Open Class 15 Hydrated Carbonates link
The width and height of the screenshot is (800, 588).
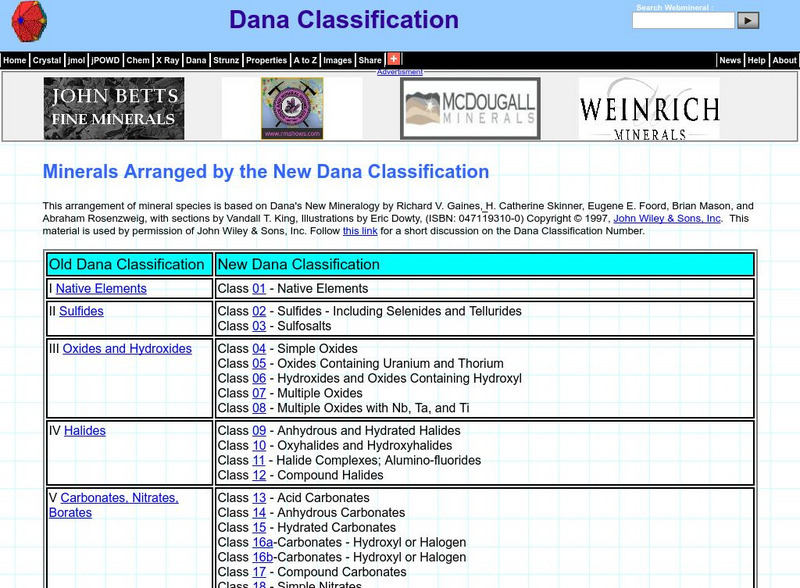point(259,527)
